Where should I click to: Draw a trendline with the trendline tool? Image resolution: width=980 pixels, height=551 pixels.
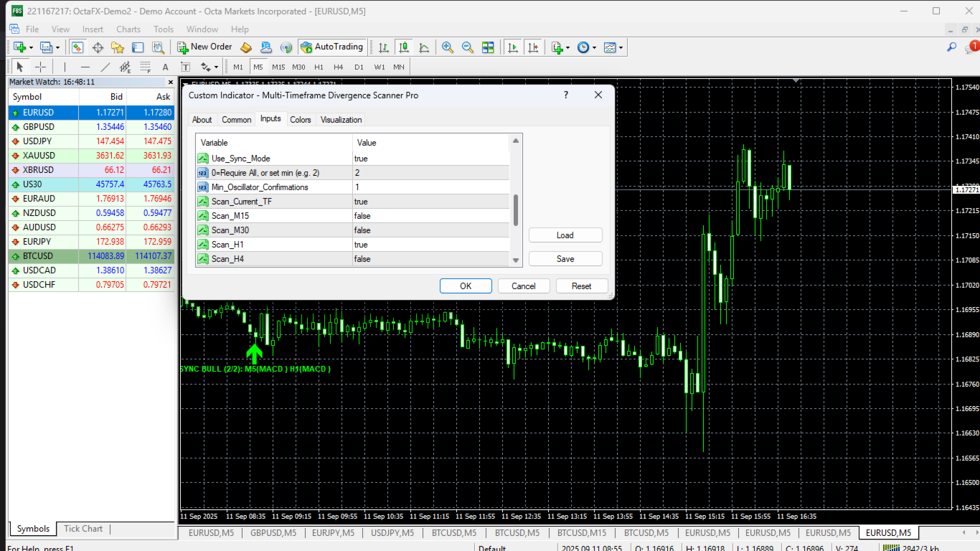tap(105, 67)
